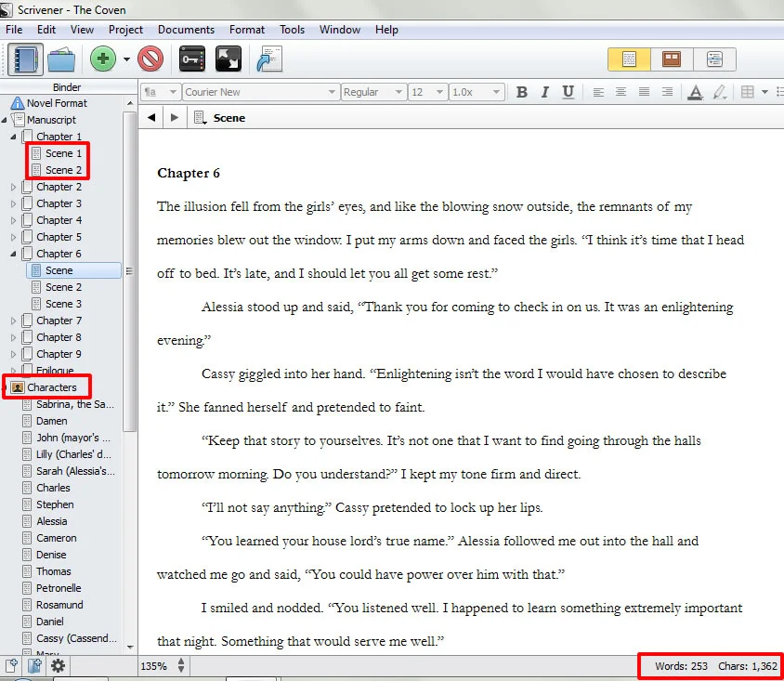
Task: Collapse Chapter 1 in binder
Action: (x=14, y=137)
